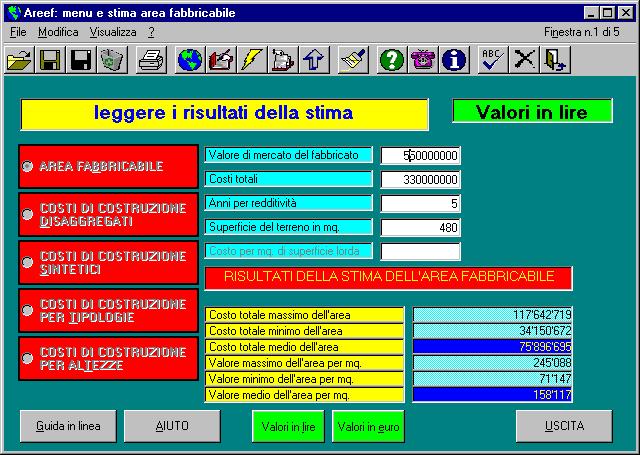Click the printer icon in toolbar

coord(150,60)
